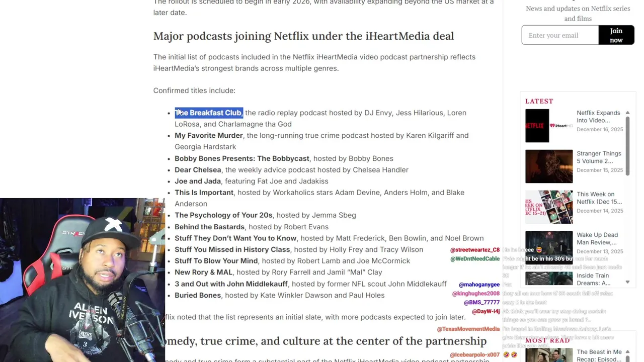Click the streamer webcam overlay
The width and height of the screenshot is (644, 362).
pos(83,280)
